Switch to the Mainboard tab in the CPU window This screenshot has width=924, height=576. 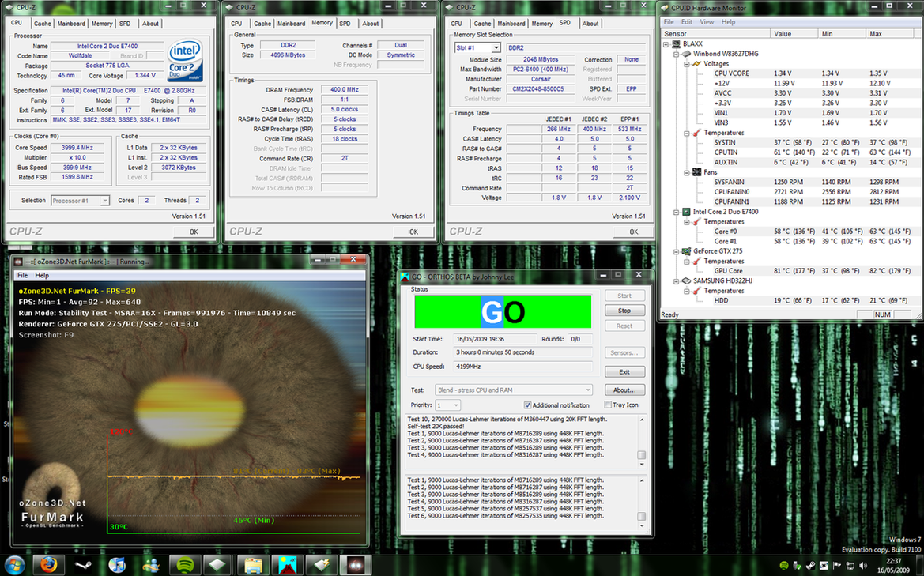71,24
